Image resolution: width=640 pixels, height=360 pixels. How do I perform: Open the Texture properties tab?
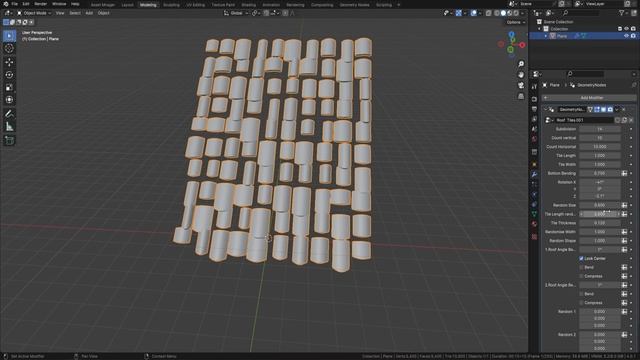pos(534,237)
